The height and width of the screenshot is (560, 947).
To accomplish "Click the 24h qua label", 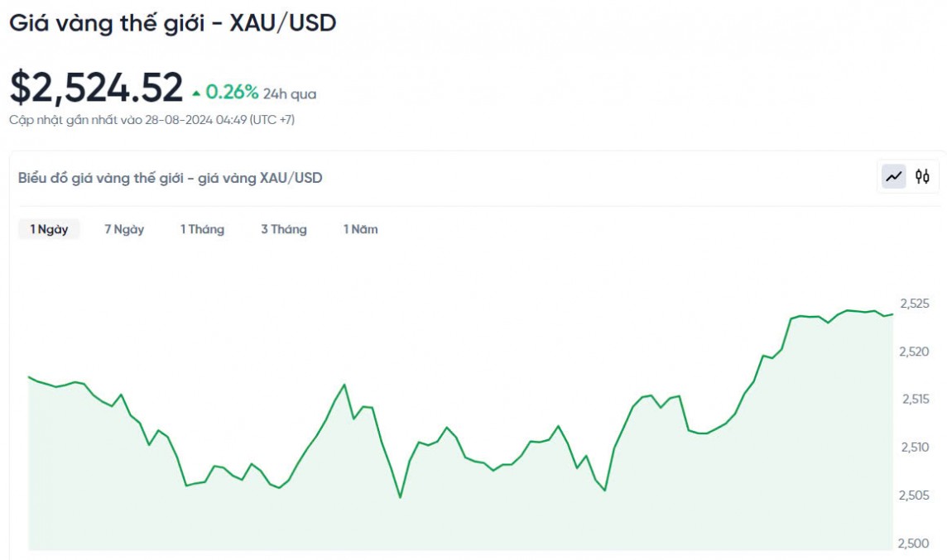I will 290,94.
